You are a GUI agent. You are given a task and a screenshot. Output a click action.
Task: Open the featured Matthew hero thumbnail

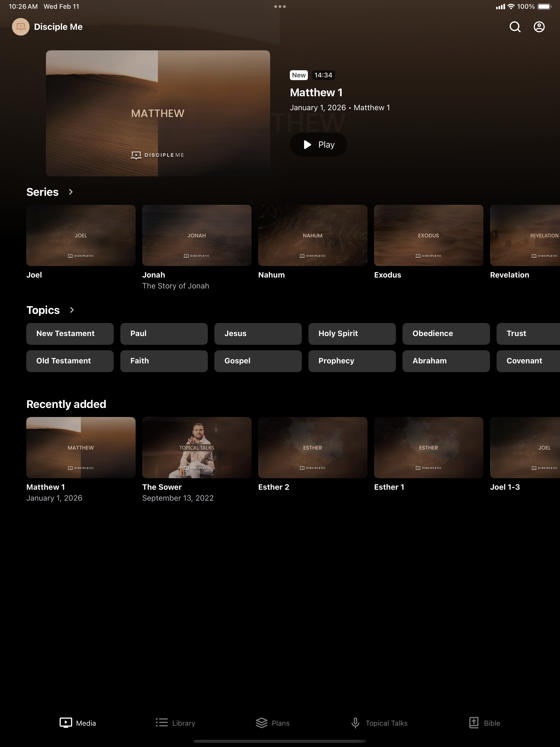[x=158, y=113]
